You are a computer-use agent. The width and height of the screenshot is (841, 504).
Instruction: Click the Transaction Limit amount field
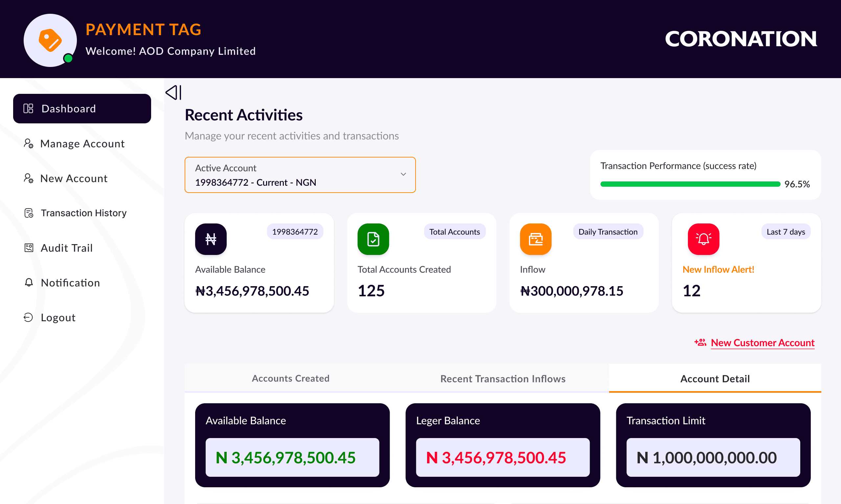click(713, 457)
